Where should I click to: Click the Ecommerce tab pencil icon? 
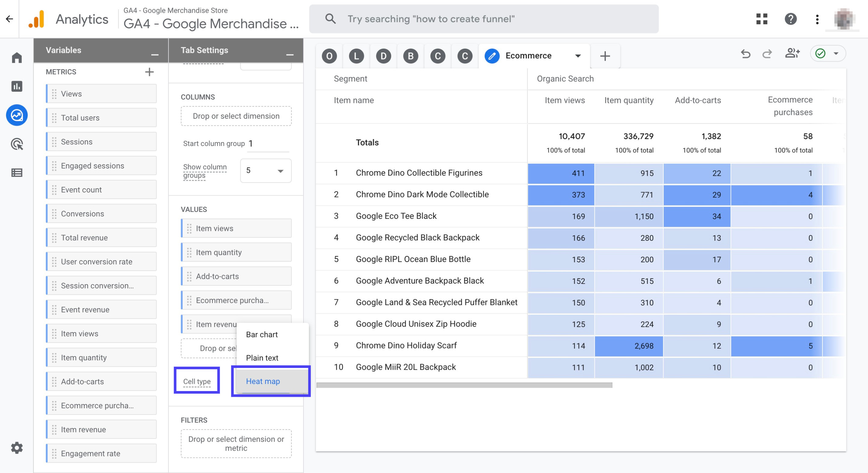[x=492, y=56]
